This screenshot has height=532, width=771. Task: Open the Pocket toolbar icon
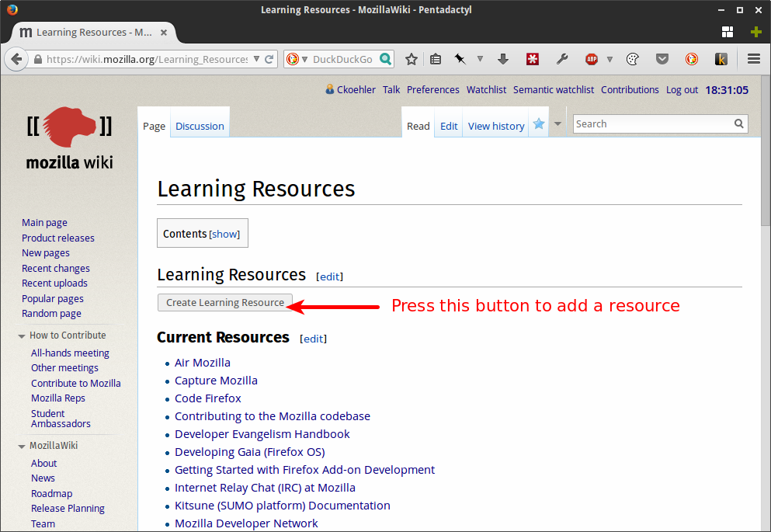[662, 60]
